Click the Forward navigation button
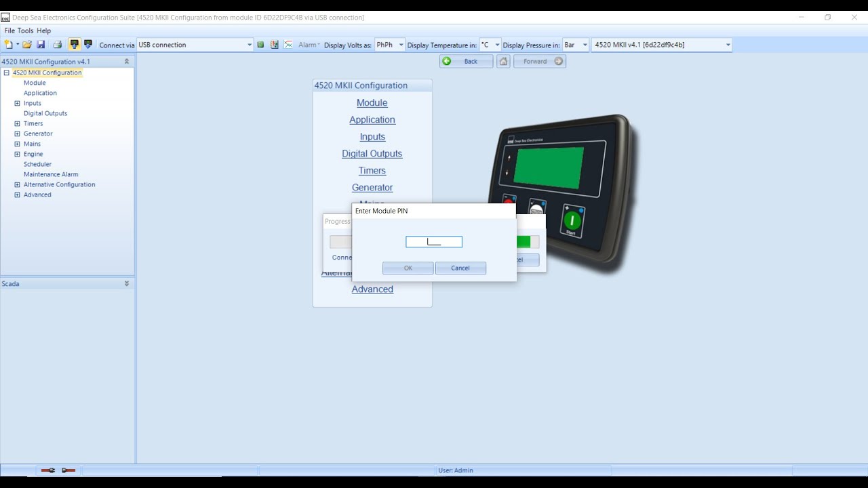Image resolution: width=868 pixels, height=488 pixels. click(x=540, y=61)
